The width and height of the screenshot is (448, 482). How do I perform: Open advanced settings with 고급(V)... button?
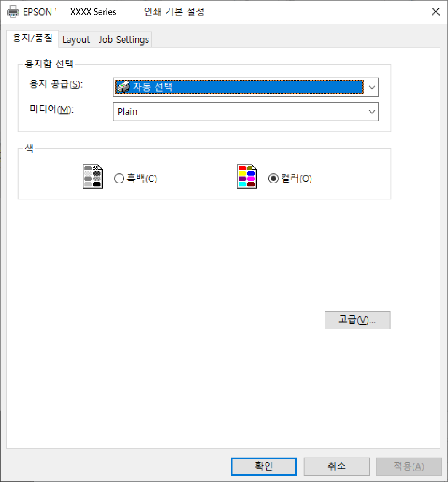(x=357, y=320)
